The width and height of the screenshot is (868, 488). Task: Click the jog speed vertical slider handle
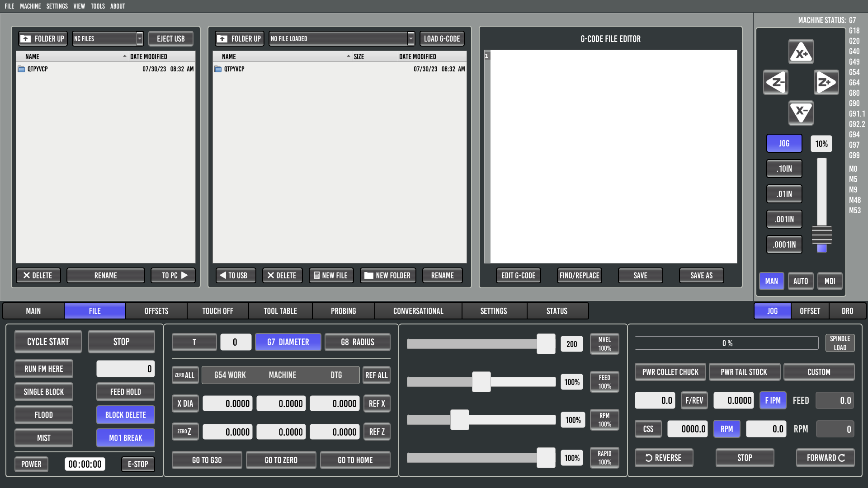(821, 235)
